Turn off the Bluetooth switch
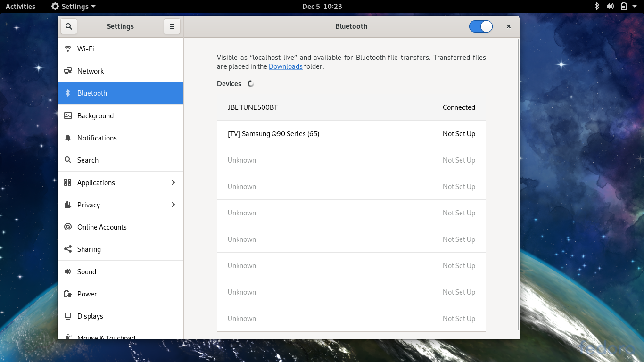This screenshot has width=644, height=362. click(x=481, y=26)
